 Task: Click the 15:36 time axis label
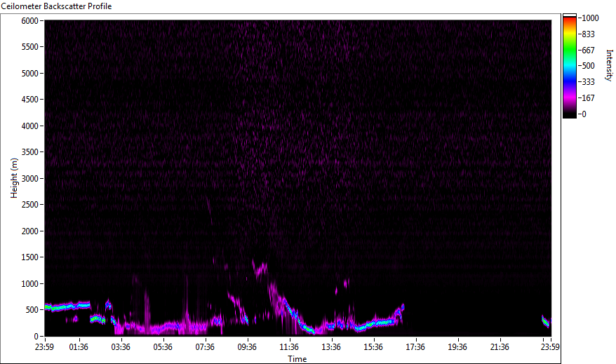tap(373, 347)
